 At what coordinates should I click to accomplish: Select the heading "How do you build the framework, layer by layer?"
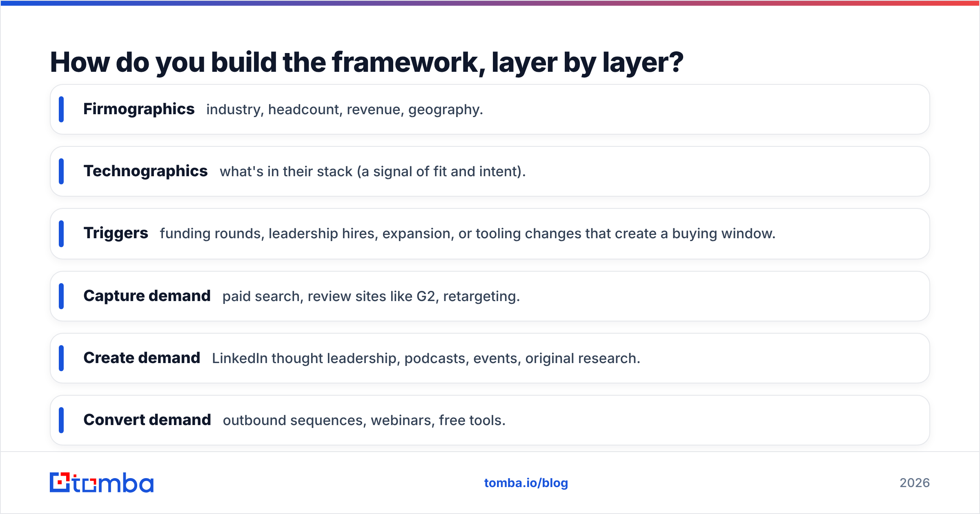(367, 62)
